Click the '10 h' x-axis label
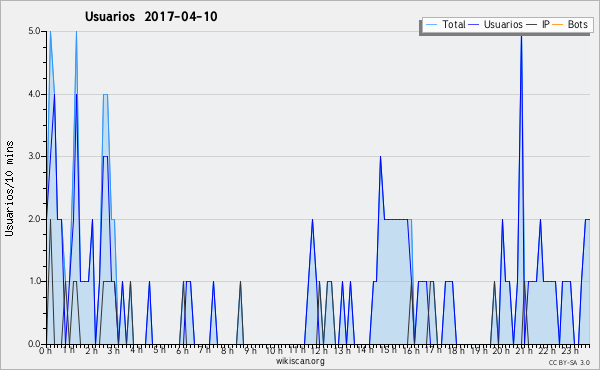This screenshot has width=600, height=370. click(x=274, y=350)
